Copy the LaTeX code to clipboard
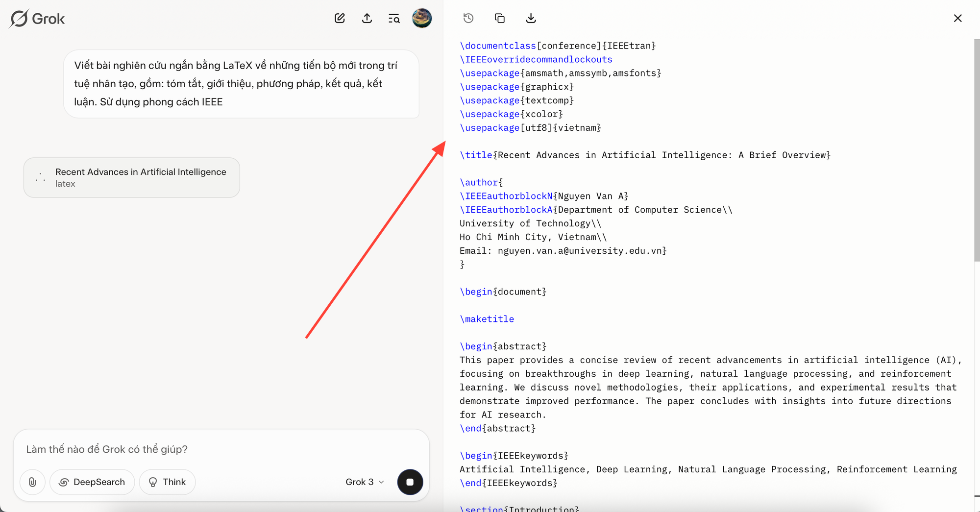This screenshot has height=512, width=980. pyautogui.click(x=500, y=18)
